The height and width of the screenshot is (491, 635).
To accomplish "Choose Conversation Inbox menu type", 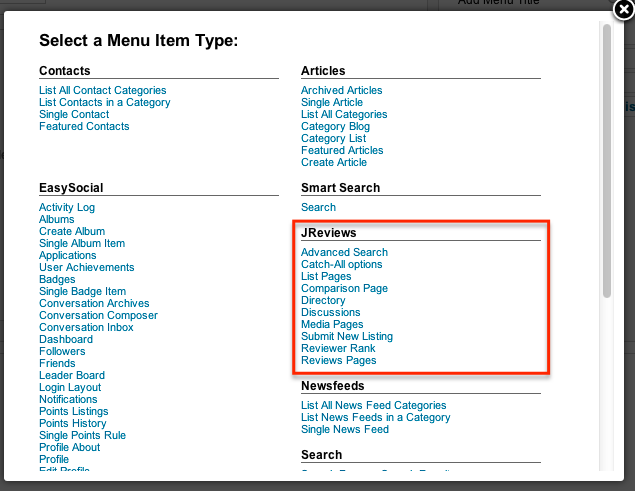I will (86, 327).
